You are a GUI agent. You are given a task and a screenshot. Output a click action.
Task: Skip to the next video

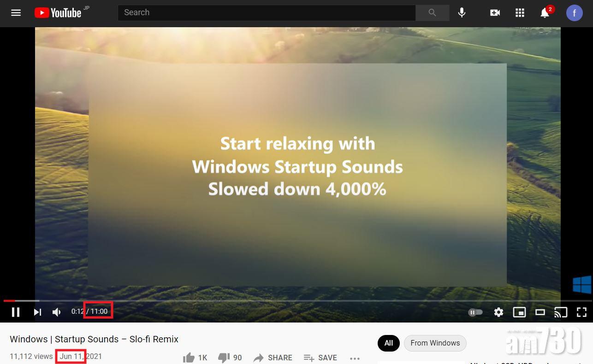pos(38,312)
